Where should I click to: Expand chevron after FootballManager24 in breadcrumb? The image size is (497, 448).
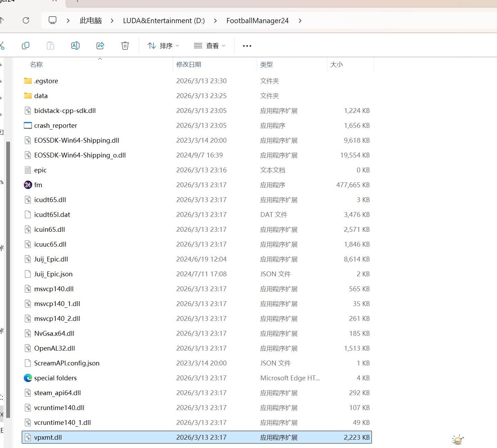pyautogui.click(x=300, y=21)
